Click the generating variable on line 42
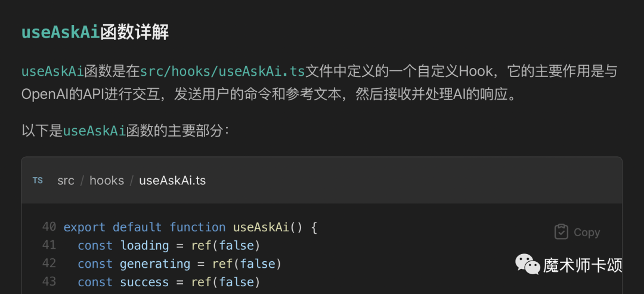The height and width of the screenshot is (294, 644). click(x=155, y=264)
